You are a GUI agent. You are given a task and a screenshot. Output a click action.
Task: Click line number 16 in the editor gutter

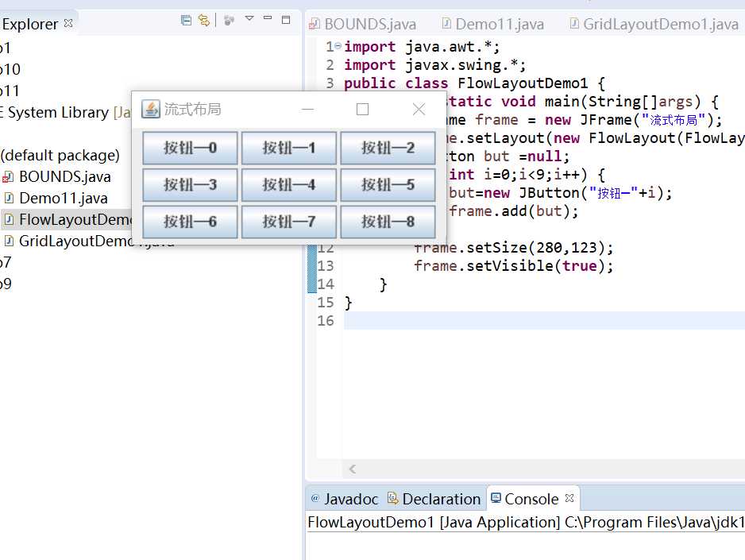(x=326, y=321)
